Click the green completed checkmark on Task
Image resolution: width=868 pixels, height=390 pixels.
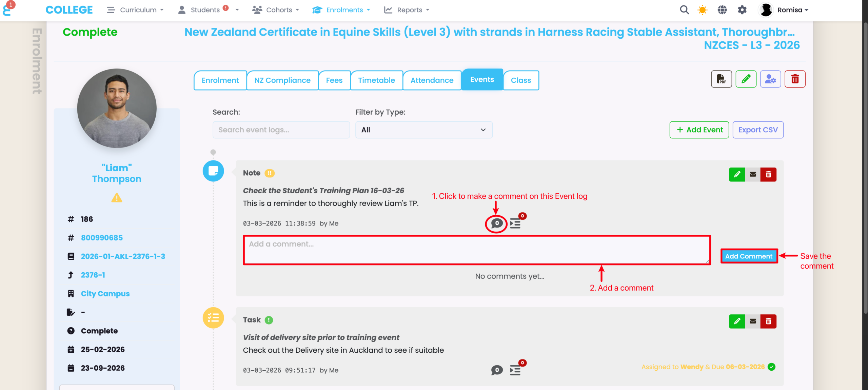pyautogui.click(x=772, y=367)
